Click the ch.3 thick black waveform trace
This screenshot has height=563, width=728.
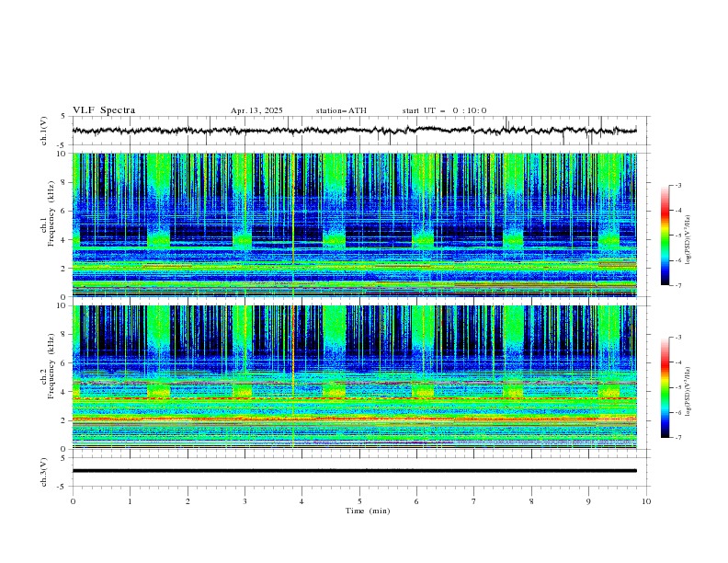click(354, 471)
